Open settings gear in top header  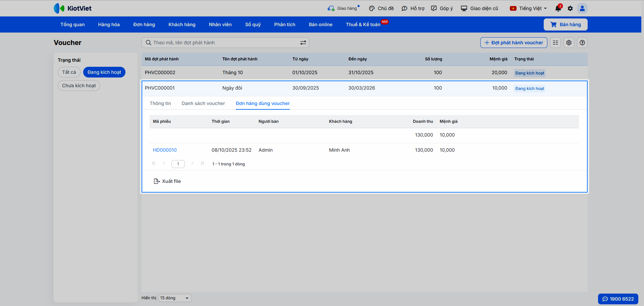click(x=570, y=8)
